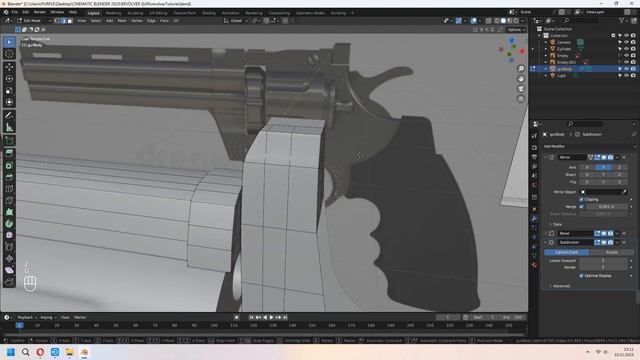Click the viewport zoom magnifier icon
This screenshot has height=360, width=640.
tap(521, 69)
